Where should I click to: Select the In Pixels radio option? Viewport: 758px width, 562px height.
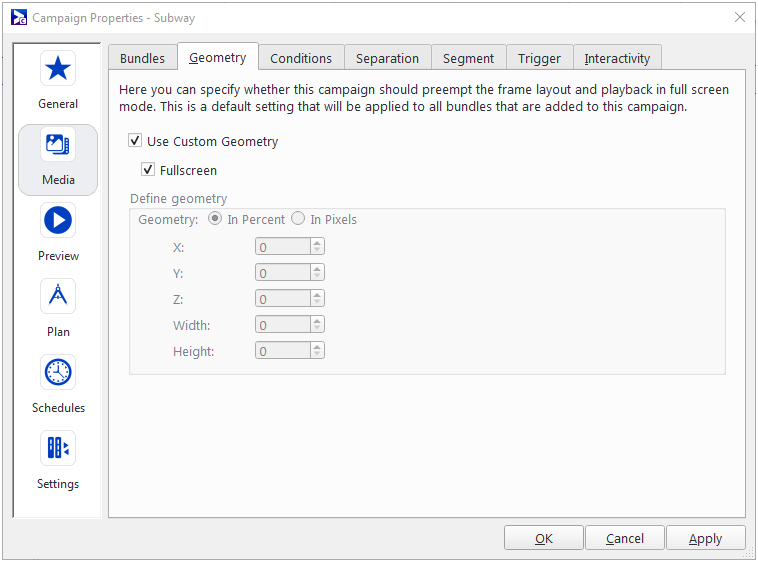299,219
